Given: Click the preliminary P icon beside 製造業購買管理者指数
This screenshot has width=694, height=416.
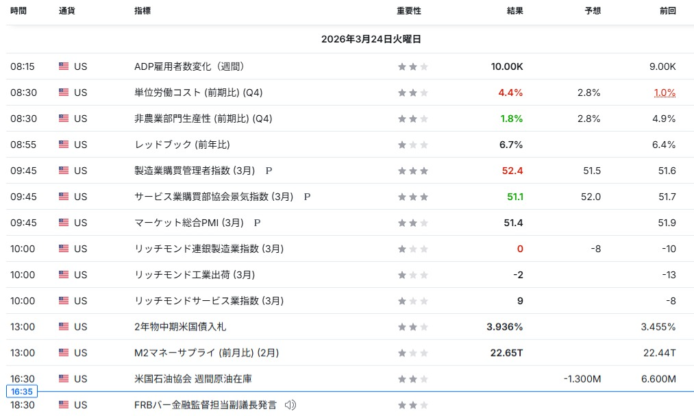Looking at the screenshot, I should [x=269, y=171].
